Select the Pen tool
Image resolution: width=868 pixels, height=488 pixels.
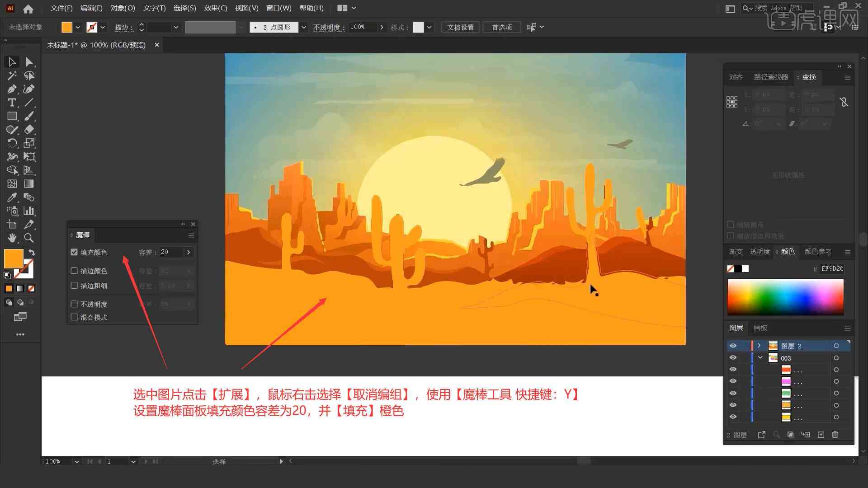11,89
